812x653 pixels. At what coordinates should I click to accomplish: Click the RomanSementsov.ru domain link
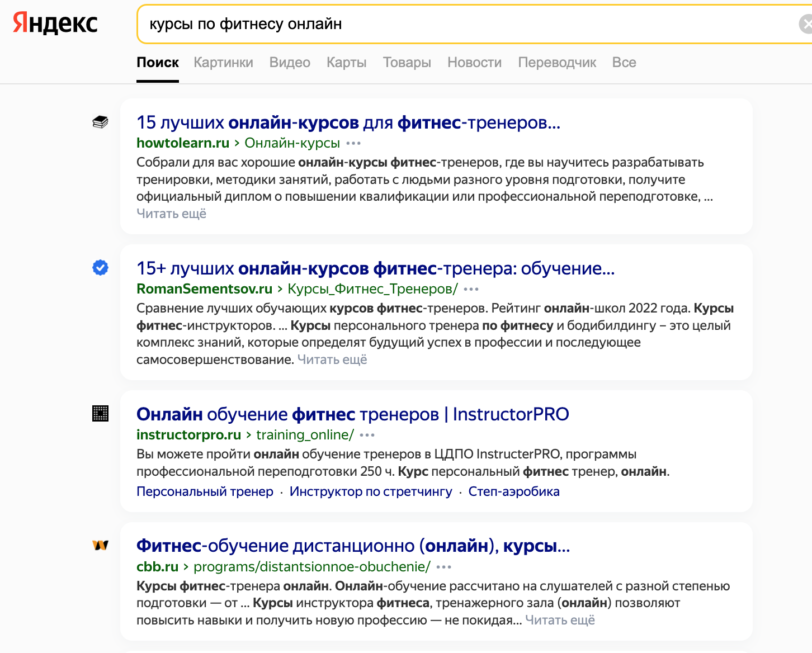204,289
